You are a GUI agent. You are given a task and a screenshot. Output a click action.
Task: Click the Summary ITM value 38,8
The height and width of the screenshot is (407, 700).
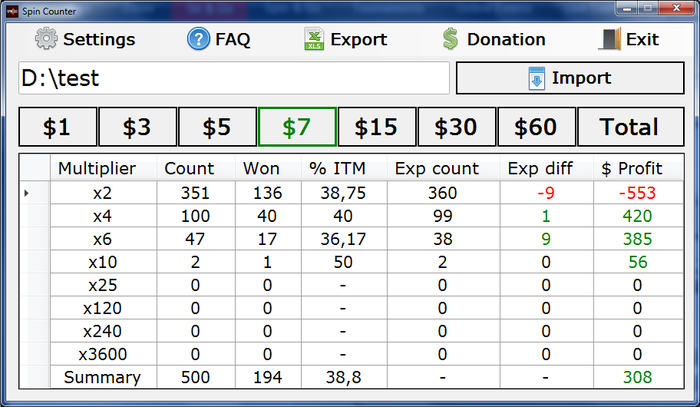coord(343,378)
